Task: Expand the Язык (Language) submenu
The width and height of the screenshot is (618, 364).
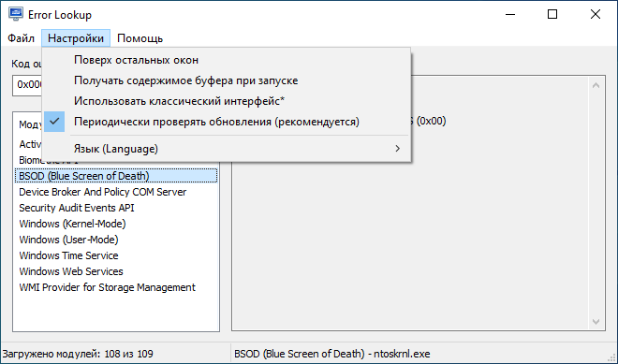Action: coord(227,149)
